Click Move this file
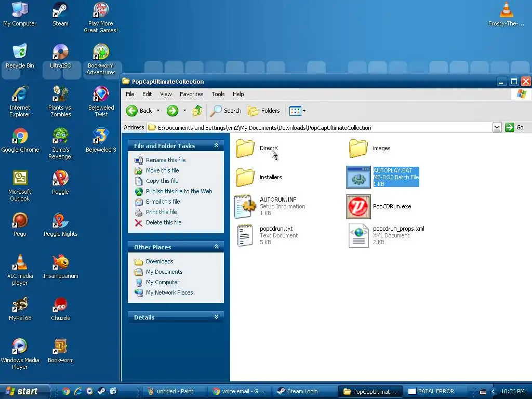 pyautogui.click(x=157, y=170)
